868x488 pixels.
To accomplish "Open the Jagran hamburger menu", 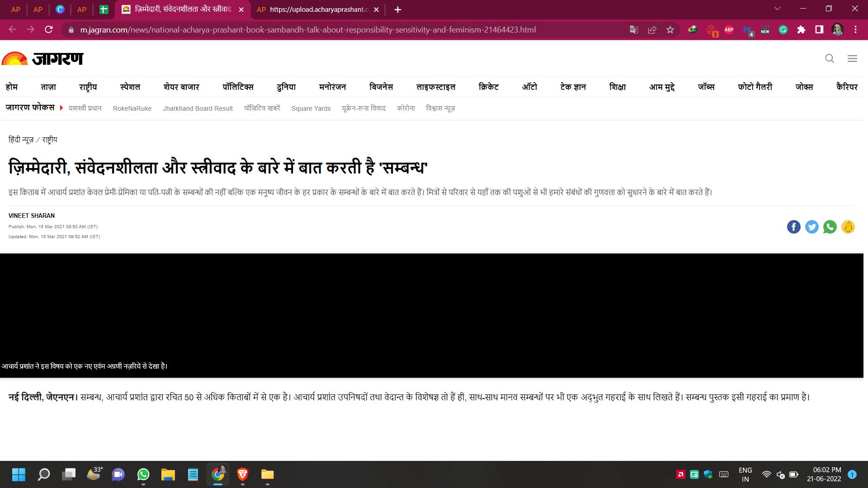I will (x=852, y=59).
